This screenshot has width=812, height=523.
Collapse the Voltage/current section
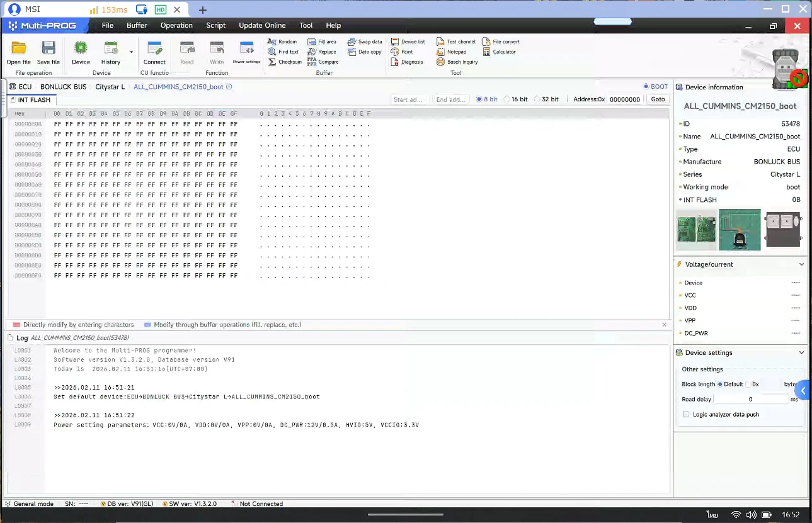(801, 264)
